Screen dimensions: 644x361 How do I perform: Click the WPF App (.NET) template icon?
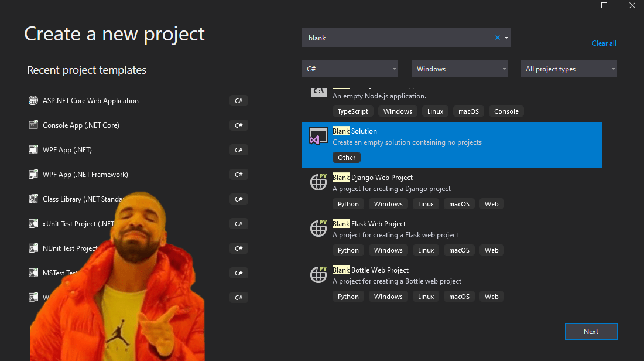33,149
